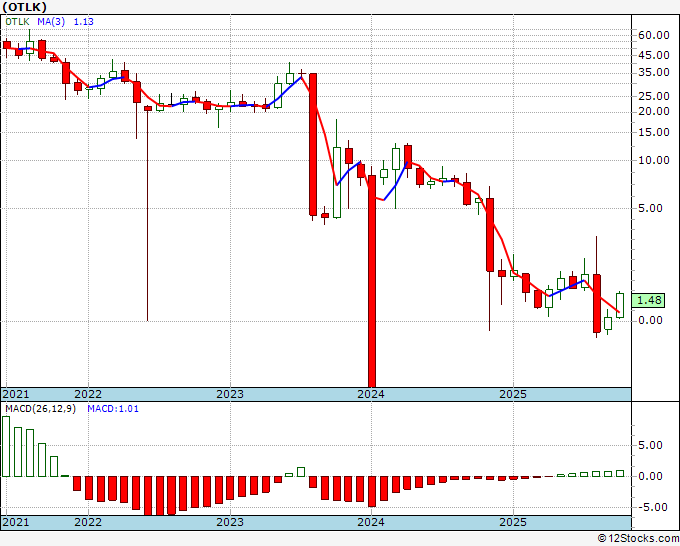
Task: Click the MACD(26,12,9) indicator label
Action: click(40, 409)
